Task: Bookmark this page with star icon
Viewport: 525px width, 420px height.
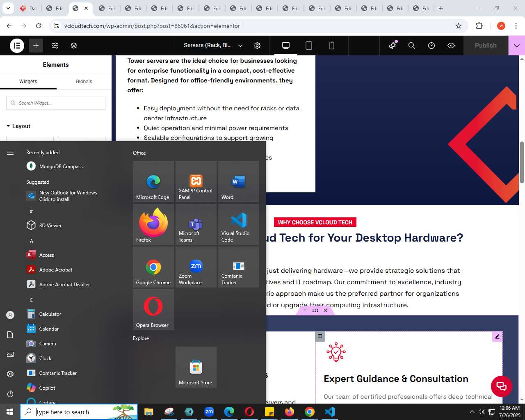Action: [x=459, y=26]
